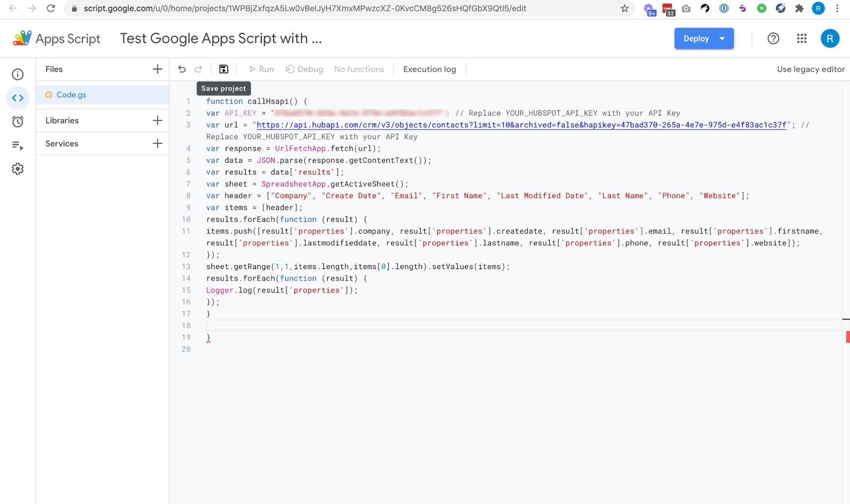Open Project Settings gear icon

point(18,169)
